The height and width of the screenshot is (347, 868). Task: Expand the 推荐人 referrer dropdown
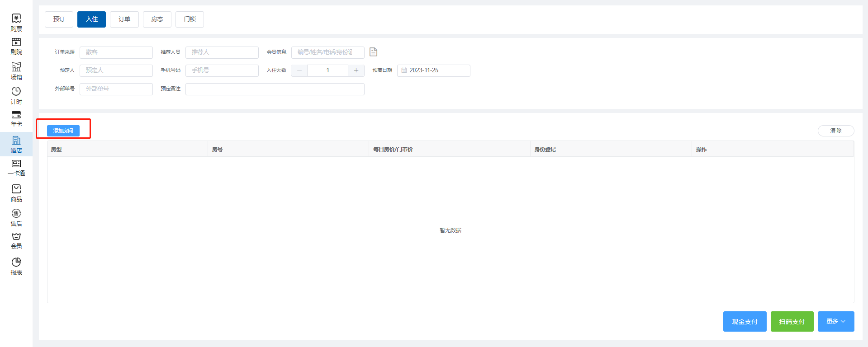222,52
